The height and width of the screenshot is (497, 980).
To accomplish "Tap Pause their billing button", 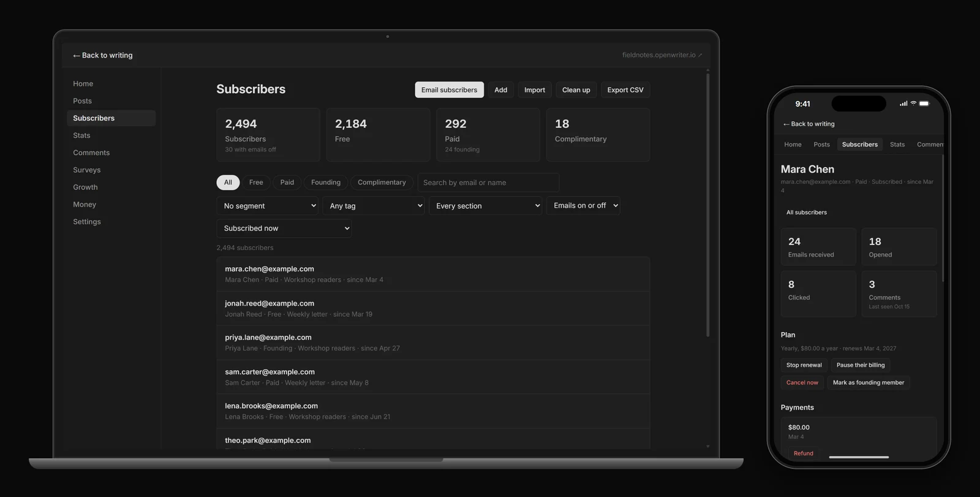I will 861,365.
